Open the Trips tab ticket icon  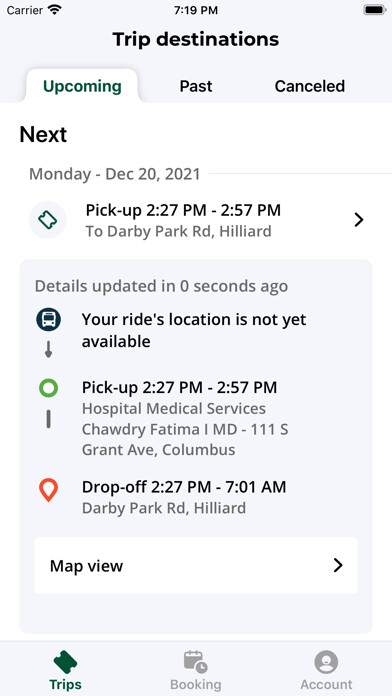65,662
